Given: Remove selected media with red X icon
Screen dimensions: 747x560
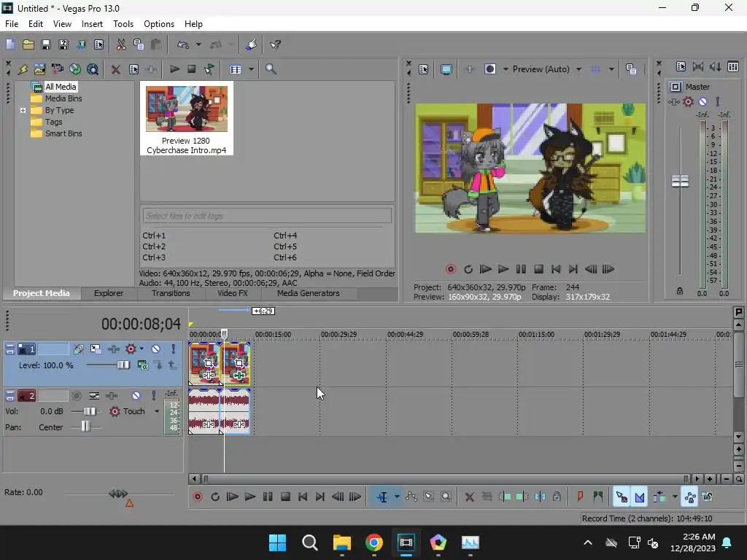Looking at the screenshot, I should [x=115, y=69].
